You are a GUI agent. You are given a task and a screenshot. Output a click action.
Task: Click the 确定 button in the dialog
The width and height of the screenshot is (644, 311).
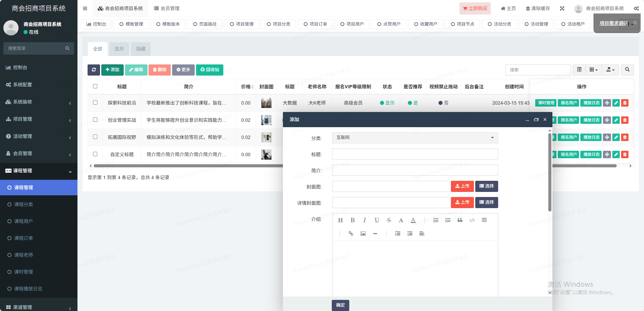click(x=340, y=305)
